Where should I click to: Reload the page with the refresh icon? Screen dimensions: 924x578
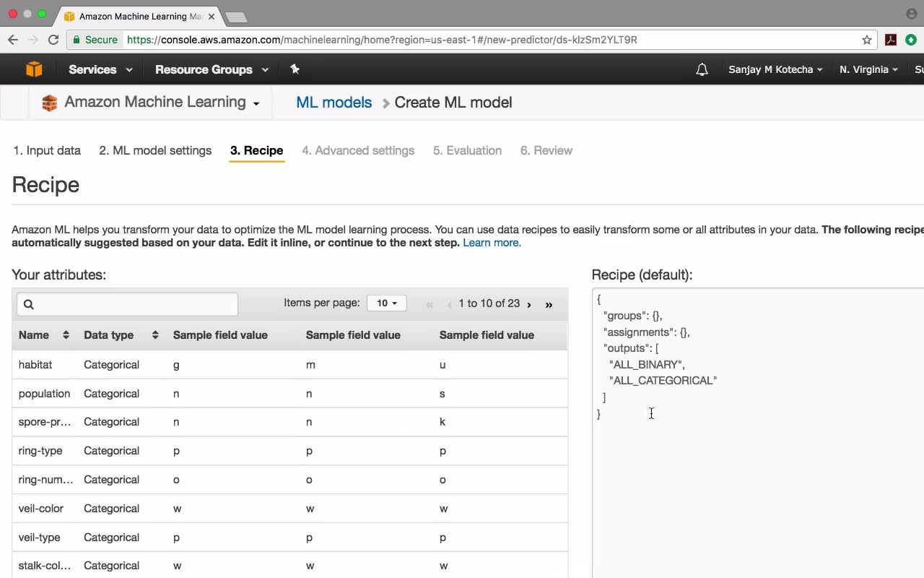[x=53, y=40]
